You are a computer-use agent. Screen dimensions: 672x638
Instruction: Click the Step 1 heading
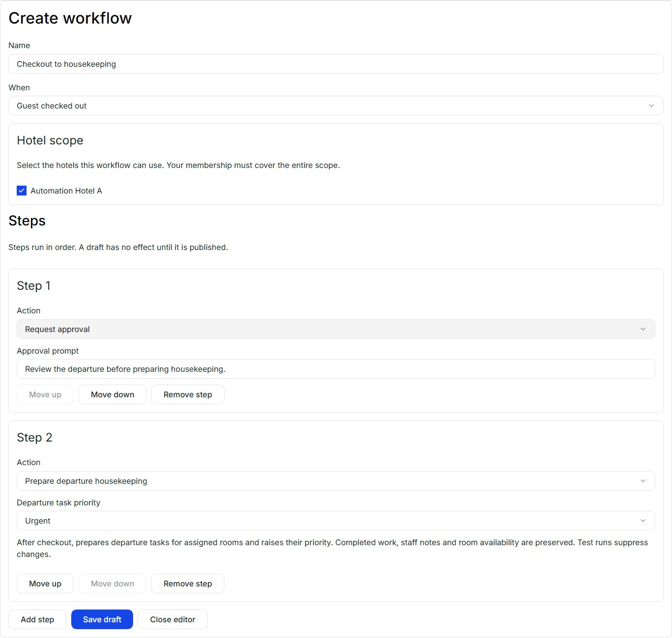click(34, 286)
